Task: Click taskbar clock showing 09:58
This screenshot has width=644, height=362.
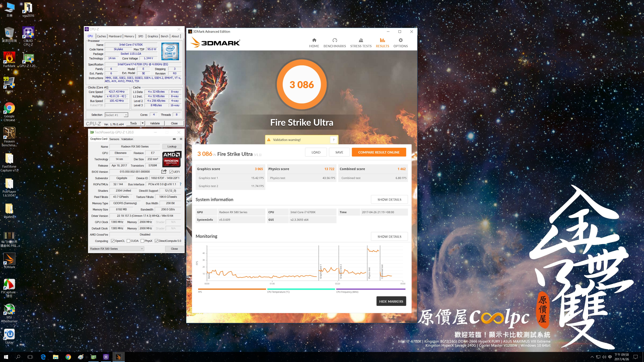Action: coord(622,357)
